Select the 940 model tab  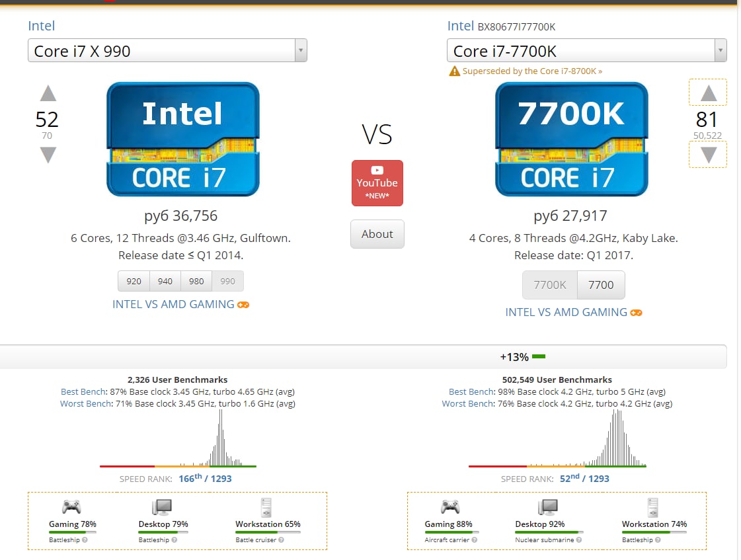pos(165,281)
